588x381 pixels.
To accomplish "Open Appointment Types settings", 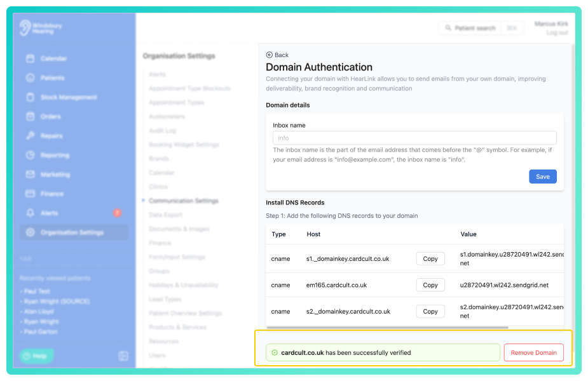I will (x=176, y=103).
